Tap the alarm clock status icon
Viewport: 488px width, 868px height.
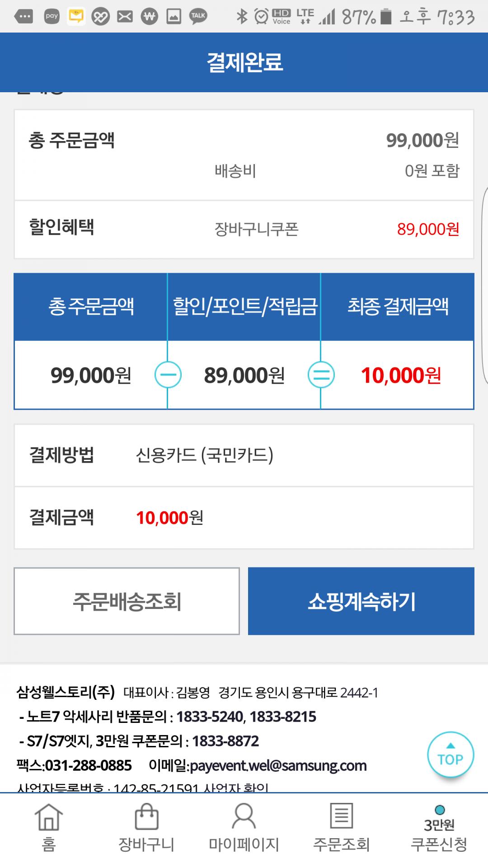(261, 17)
